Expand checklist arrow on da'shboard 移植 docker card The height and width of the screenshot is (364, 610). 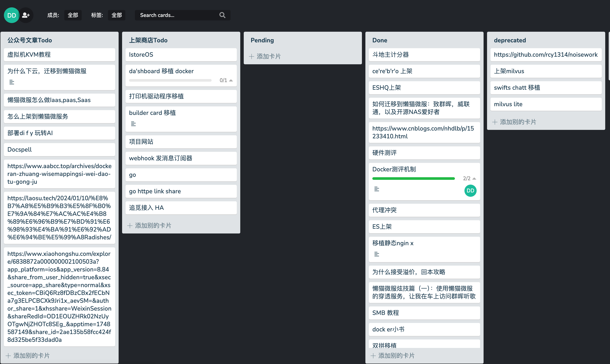point(231,80)
